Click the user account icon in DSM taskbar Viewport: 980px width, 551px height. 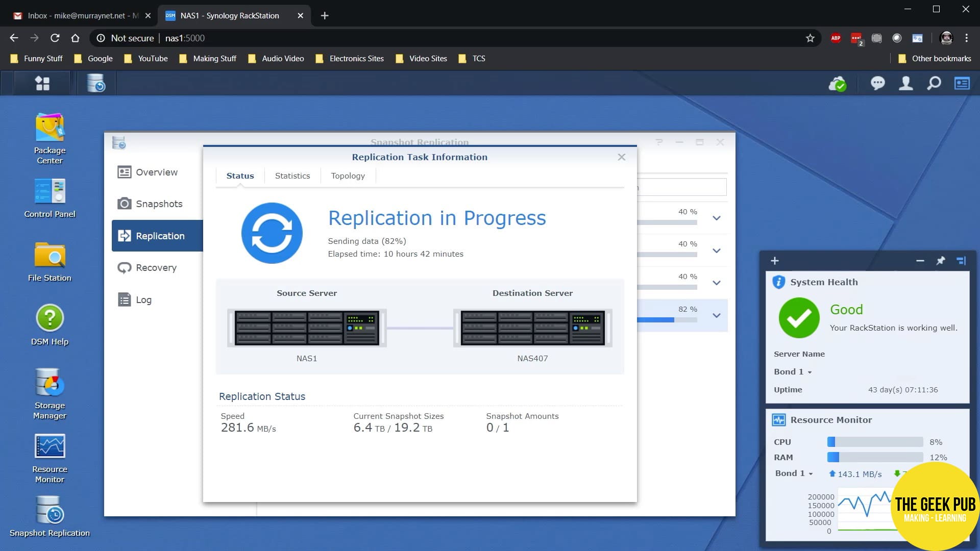coord(905,83)
